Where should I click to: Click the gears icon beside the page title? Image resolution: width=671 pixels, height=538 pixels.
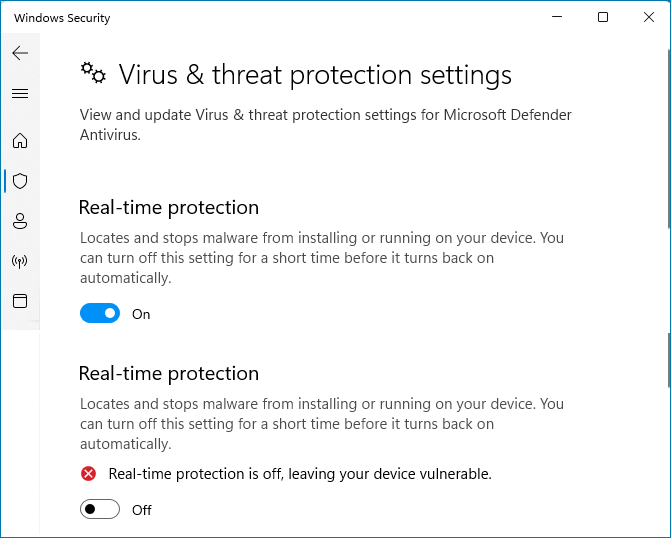tap(93, 73)
